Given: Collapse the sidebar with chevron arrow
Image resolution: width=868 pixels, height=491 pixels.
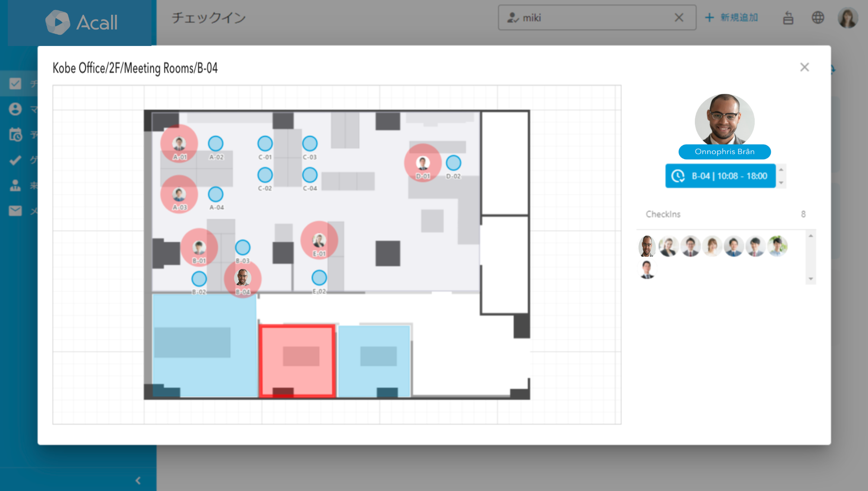Looking at the screenshot, I should click(x=138, y=480).
